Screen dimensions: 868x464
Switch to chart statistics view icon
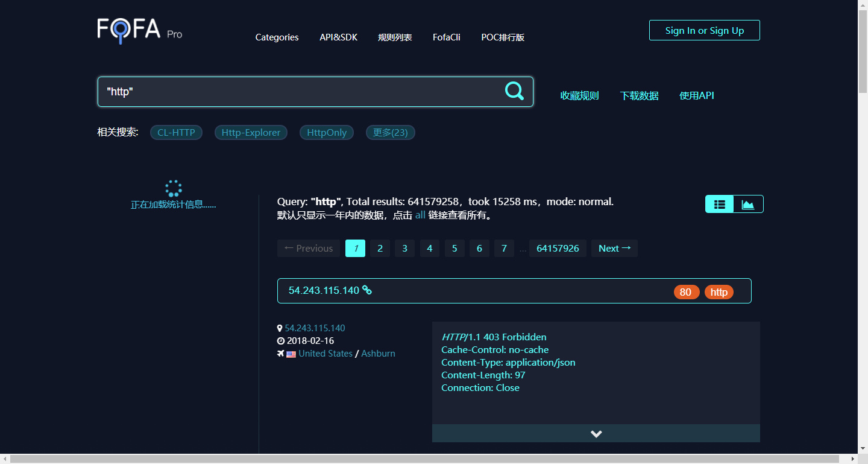748,204
